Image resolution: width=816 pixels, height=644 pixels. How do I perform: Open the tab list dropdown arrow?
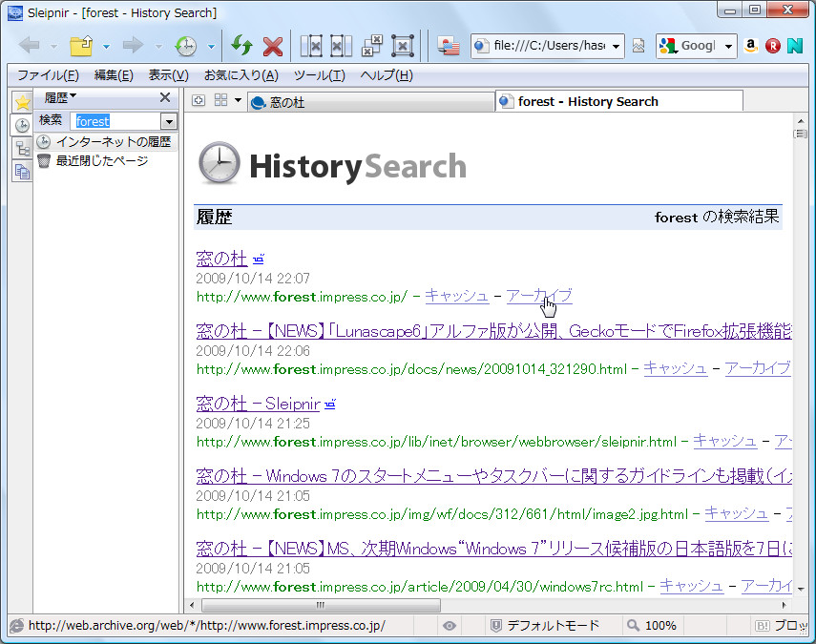(x=238, y=100)
